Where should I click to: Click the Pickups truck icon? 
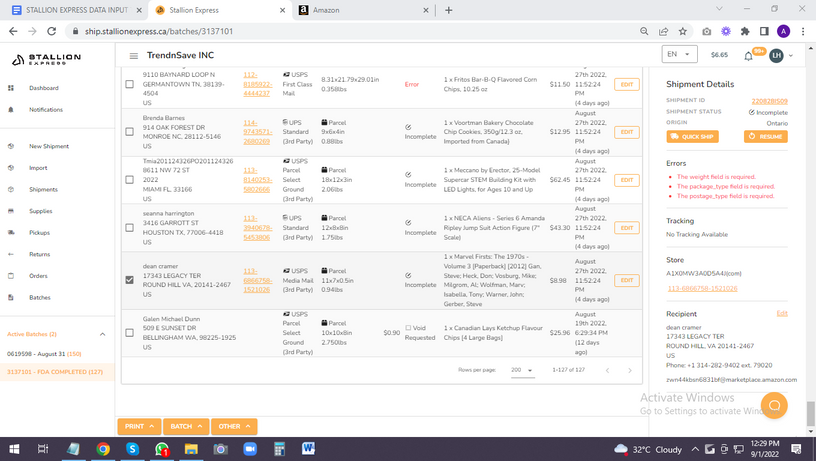(x=11, y=232)
